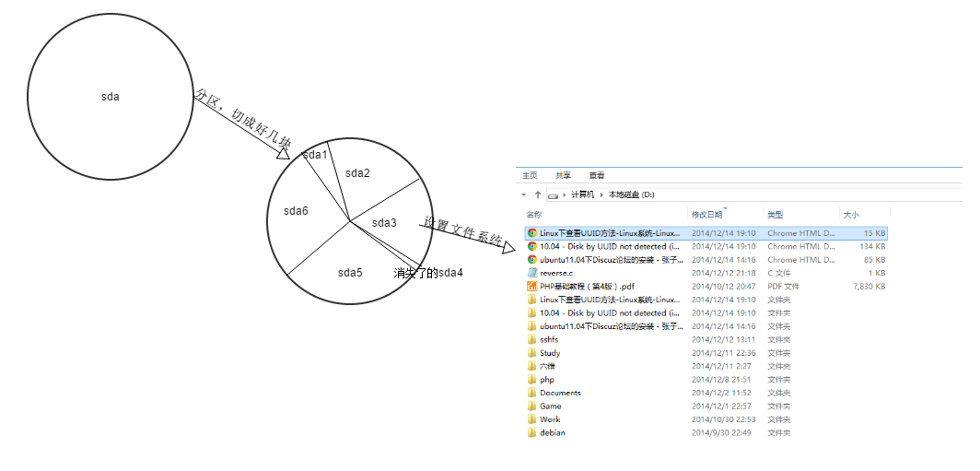The width and height of the screenshot is (980, 471).
Task: Expand the chevron before 计算机 in the breadcrumb
Action: [565, 195]
